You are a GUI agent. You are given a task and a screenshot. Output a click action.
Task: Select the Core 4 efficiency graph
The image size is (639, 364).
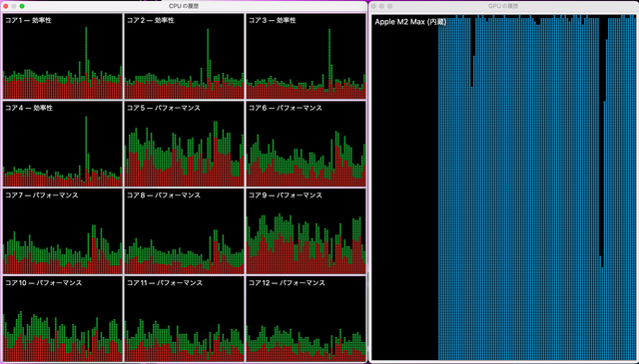[x=62, y=144]
